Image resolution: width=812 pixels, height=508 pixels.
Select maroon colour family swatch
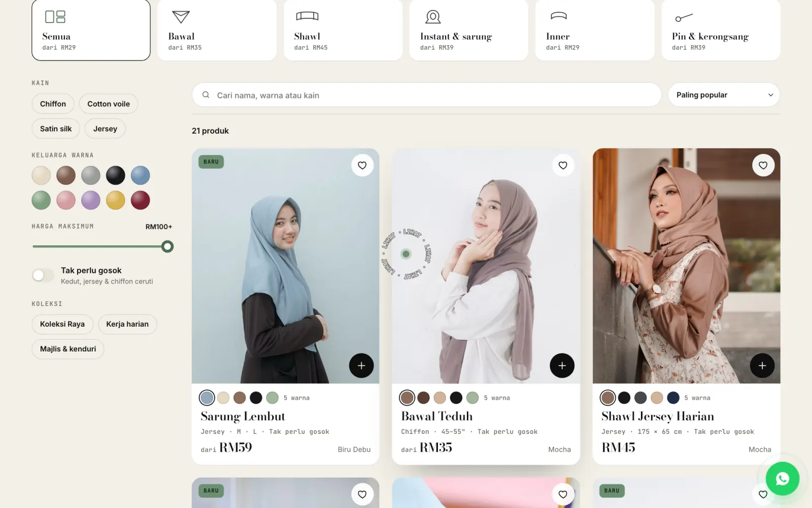141,200
